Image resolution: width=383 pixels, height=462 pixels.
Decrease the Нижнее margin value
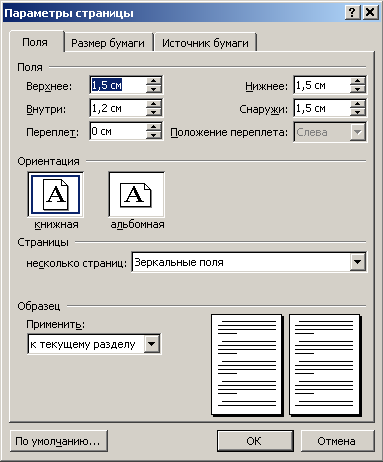click(x=358, y=89)
